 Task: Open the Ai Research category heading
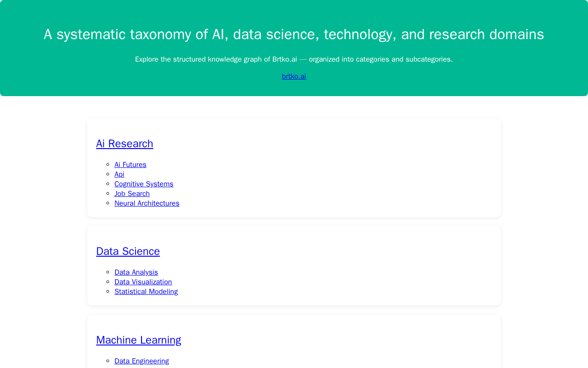click(x=124, y=144)
